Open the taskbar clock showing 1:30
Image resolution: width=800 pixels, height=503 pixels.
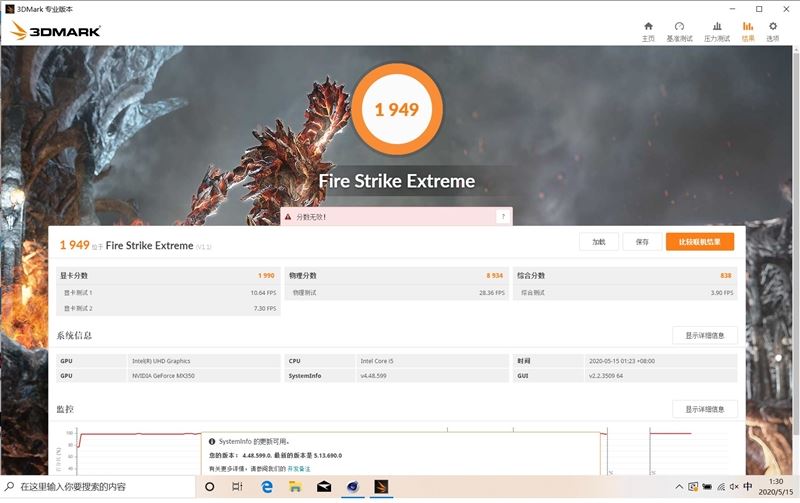coord(776,487)
